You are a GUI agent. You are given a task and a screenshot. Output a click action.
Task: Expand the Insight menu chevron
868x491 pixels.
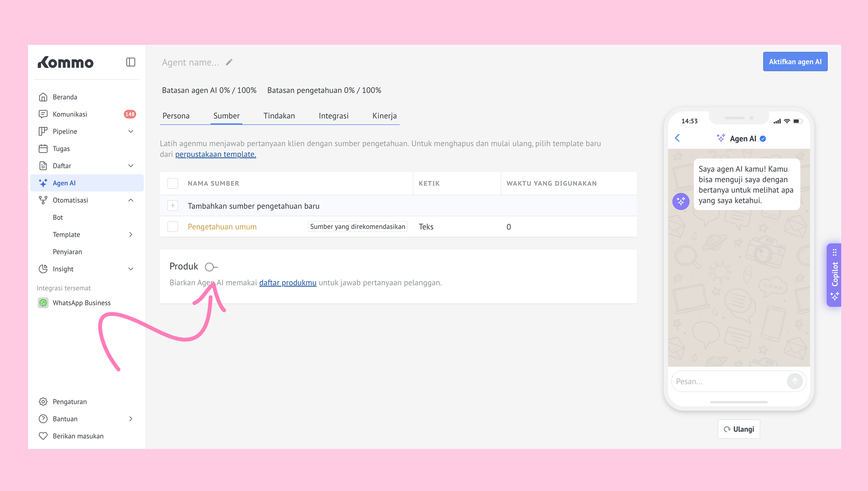point(131,269)
